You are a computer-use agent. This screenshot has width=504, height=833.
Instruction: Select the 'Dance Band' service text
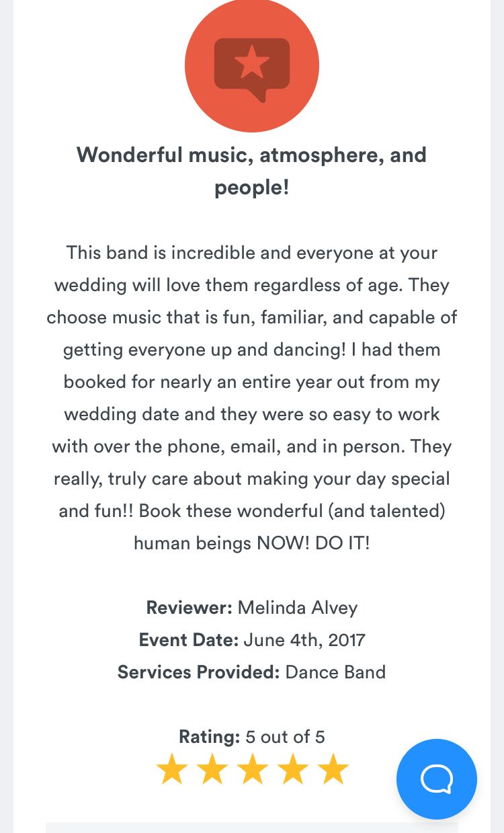pos(335,672)
